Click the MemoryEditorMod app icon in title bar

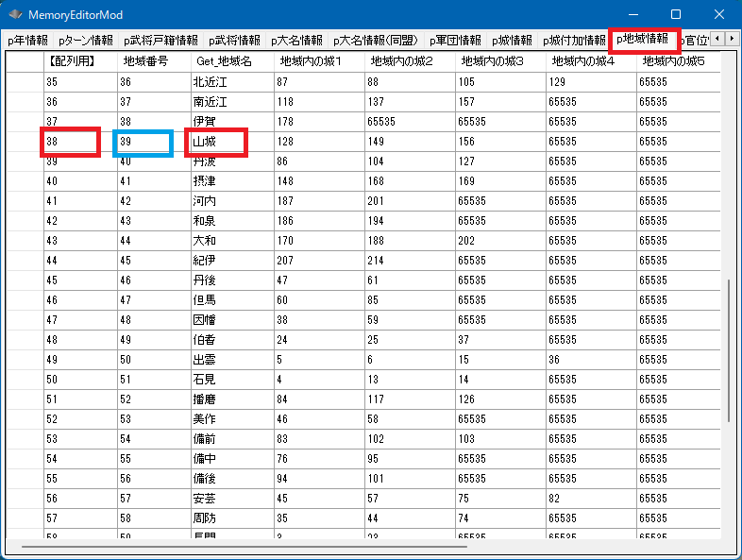15,15
